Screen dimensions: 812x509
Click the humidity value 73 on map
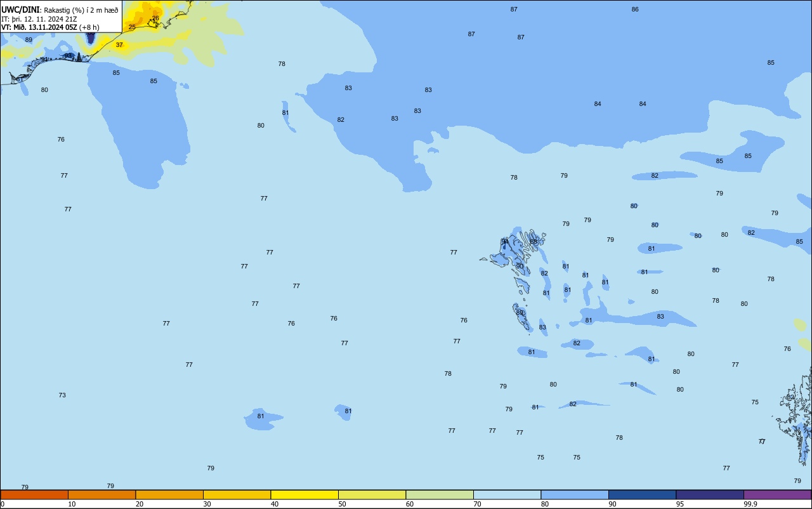pos(62,395)
